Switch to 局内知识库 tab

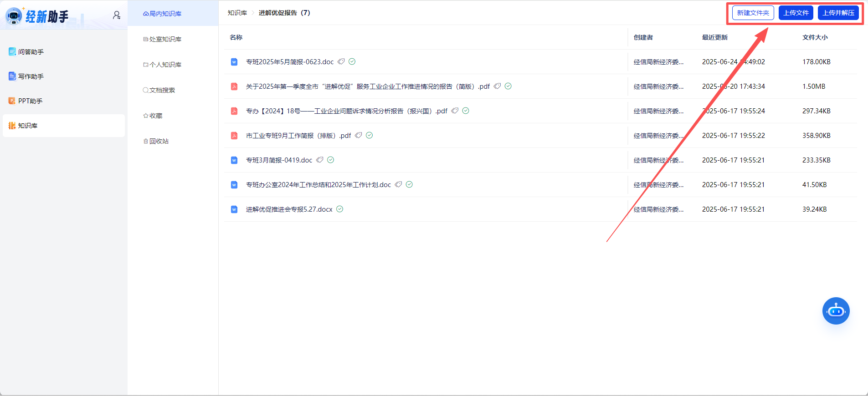[173, 14]
